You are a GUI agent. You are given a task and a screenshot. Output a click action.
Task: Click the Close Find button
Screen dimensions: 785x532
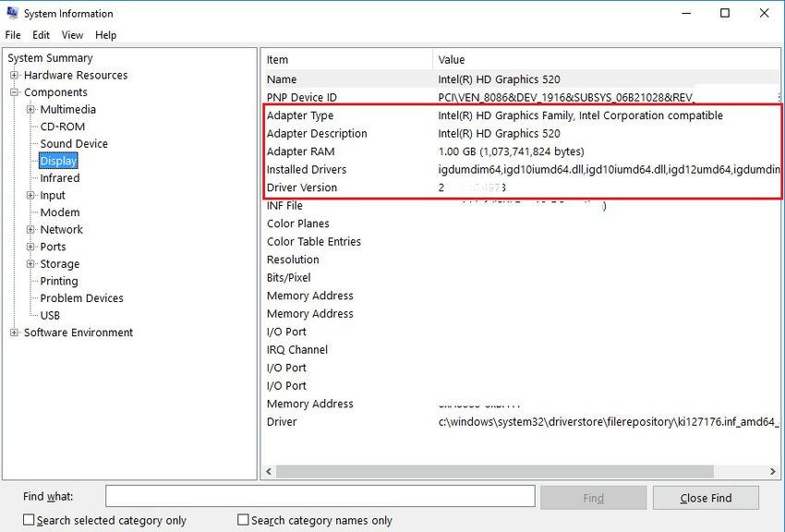tap(706, 497)
